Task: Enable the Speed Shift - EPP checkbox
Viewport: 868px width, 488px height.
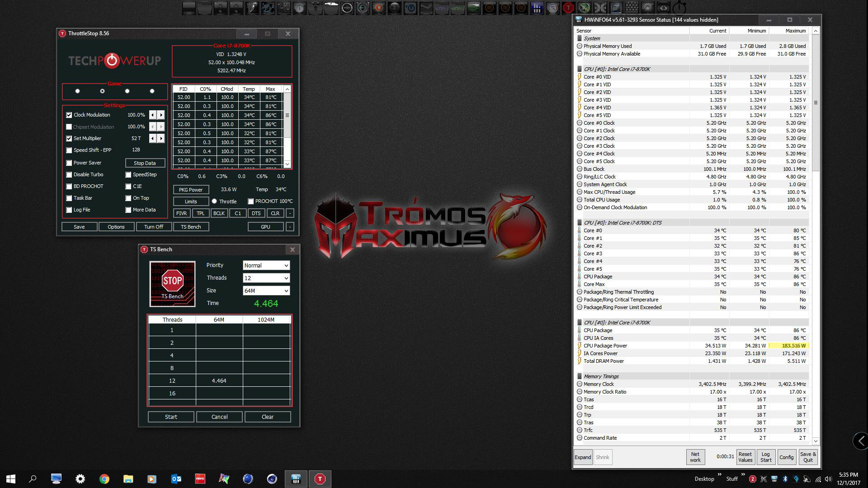Action: point(69,150)
